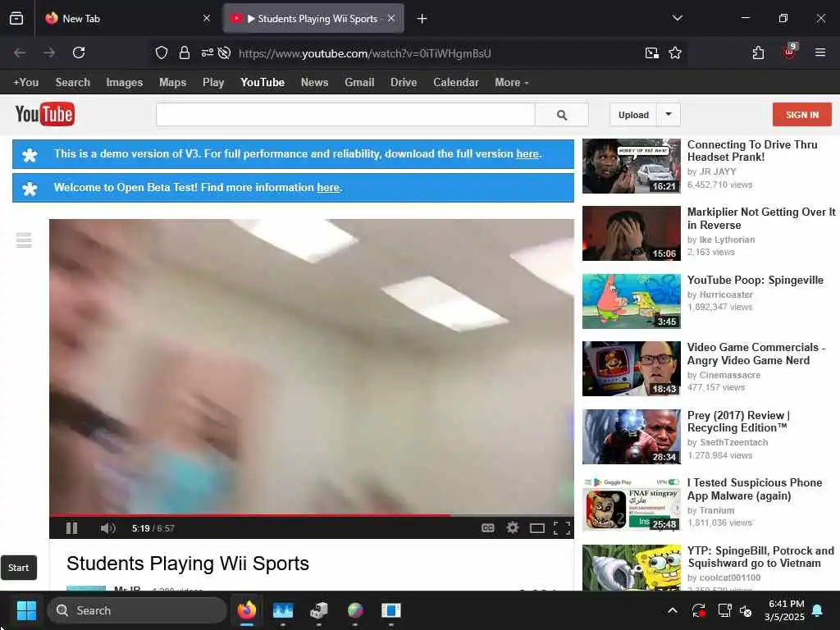Show hidden system tray icons chevron
This screenshot has height=630, width=840.
673,610
